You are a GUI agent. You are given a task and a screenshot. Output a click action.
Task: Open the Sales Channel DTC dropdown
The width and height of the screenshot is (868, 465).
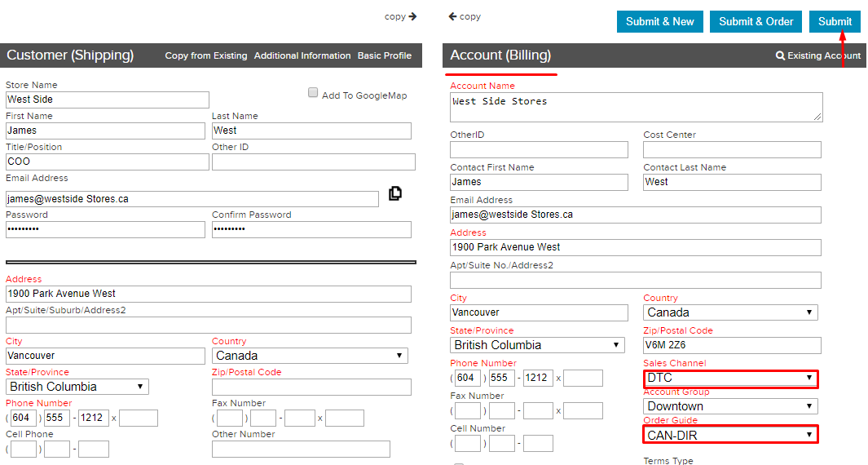pyautogui.click(x=730, y=378)
